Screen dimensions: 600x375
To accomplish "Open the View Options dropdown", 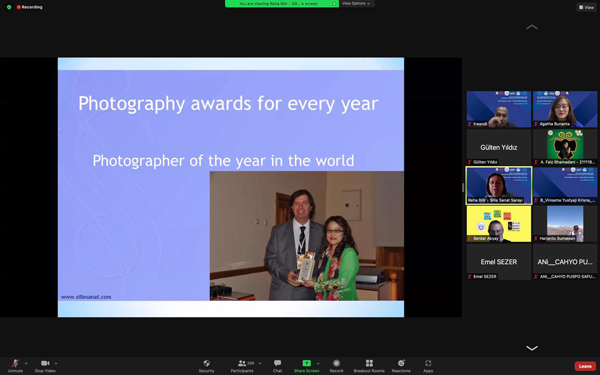I will (x=356, y=3).
